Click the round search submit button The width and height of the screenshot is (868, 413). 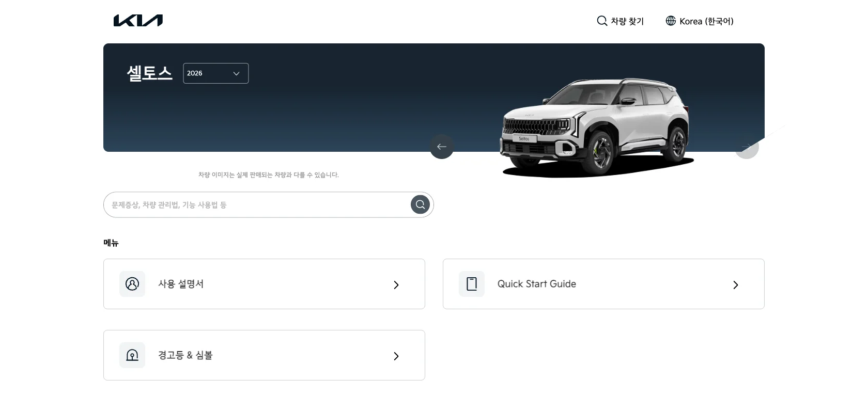420,204
